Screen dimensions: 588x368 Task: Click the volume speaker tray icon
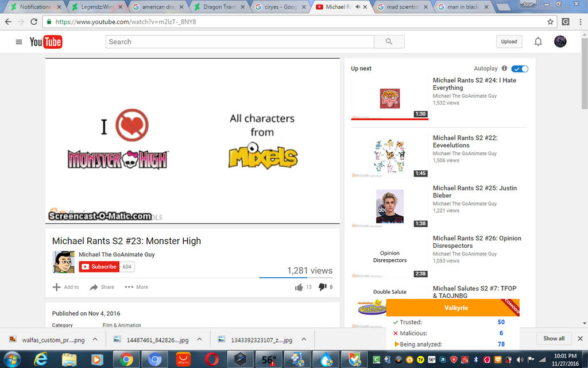pyautogui.click(x=520, y=360)
